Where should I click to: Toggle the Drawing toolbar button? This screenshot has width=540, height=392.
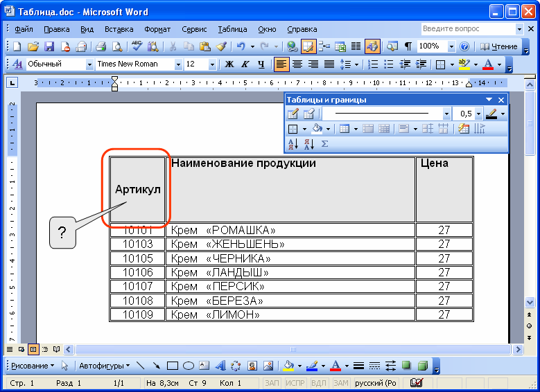pos(372,46)
